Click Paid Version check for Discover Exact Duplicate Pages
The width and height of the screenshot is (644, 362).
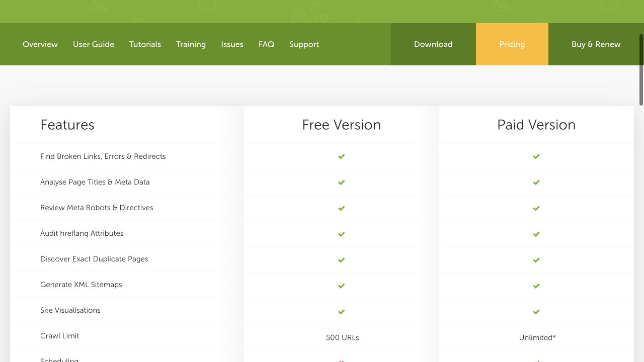click(536, 260)
